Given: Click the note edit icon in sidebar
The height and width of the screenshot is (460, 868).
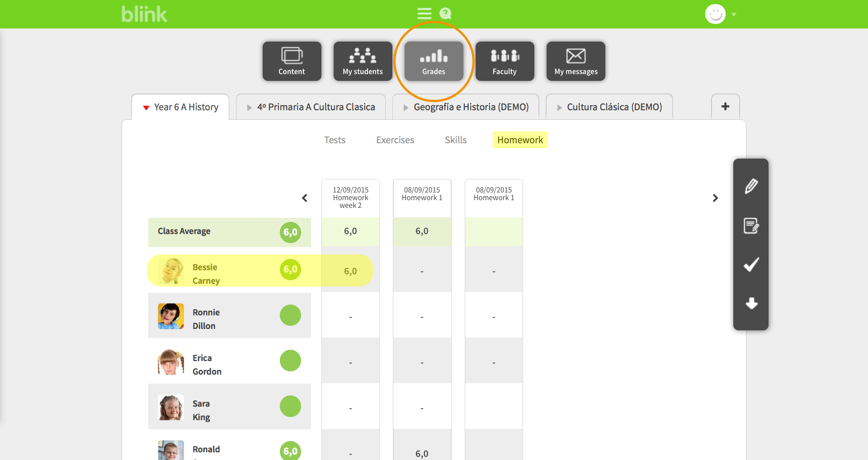Looking at the screenshot, I should point(751,225).
